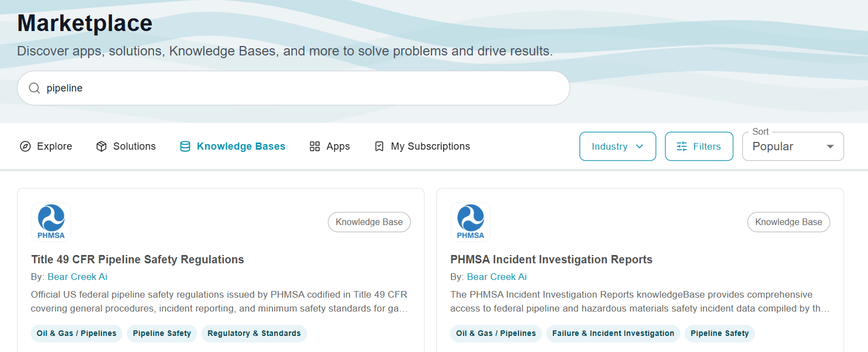Screen dimensions: 868x352
Task: Open the Sort Popular dropdown
Action: [793, 146]
